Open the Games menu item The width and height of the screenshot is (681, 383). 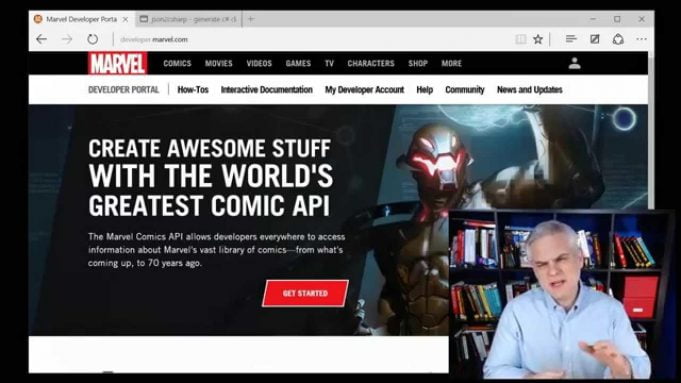pos(298,63)
